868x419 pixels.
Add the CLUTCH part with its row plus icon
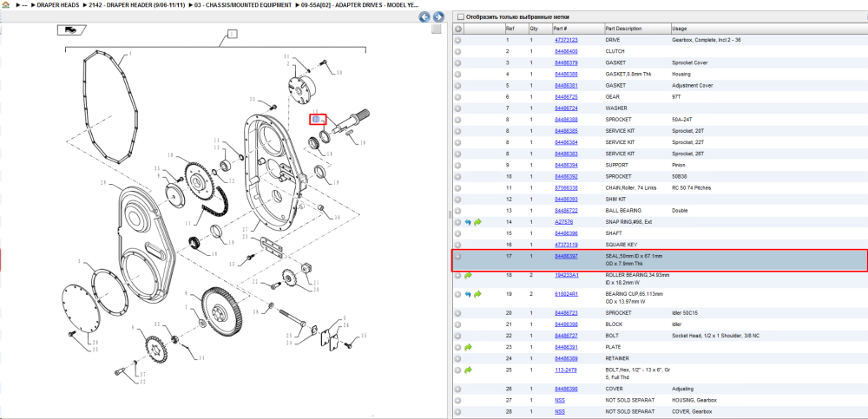pos(458,51)
